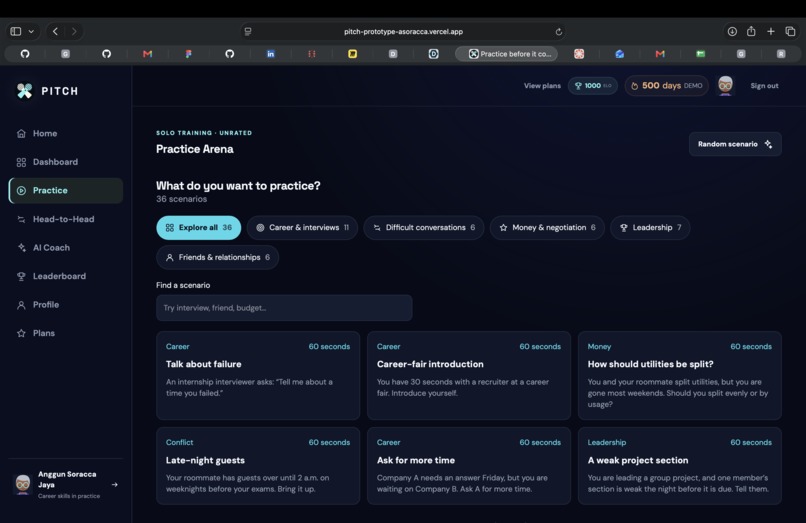Open the sidebar dropdown chevron
Image resolution: width=806 pixels, height=523 pixels.
[31, 31]
